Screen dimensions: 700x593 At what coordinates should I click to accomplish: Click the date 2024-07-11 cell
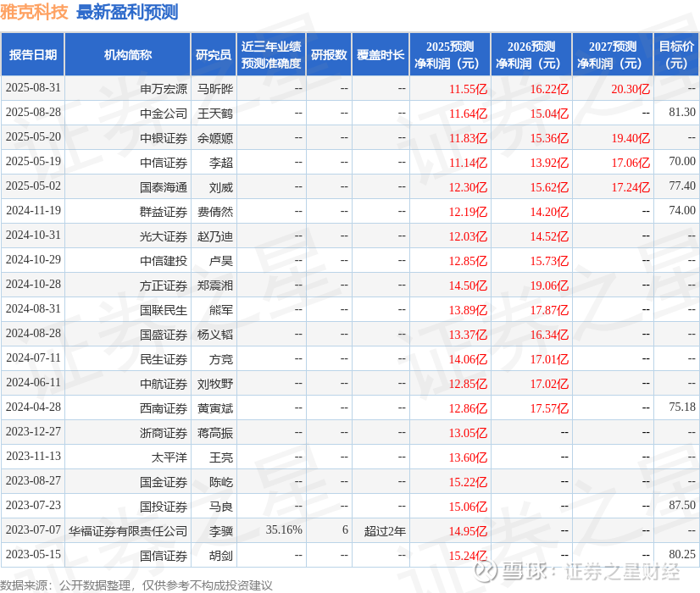pyautogui.click(x=33, y=357)
